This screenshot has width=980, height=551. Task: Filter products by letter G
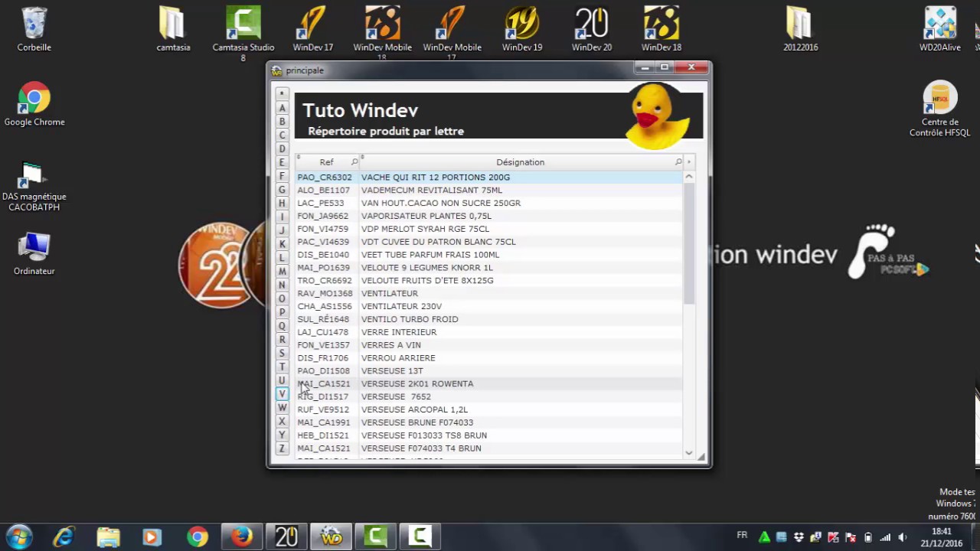282,190
